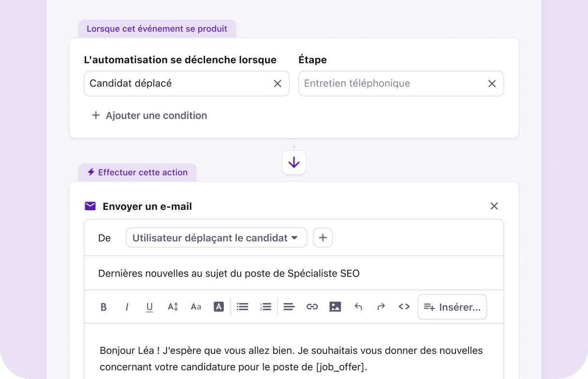Toggle underline formatting
The height and width of the screenshot is (379, 588).
pos(149,306)
